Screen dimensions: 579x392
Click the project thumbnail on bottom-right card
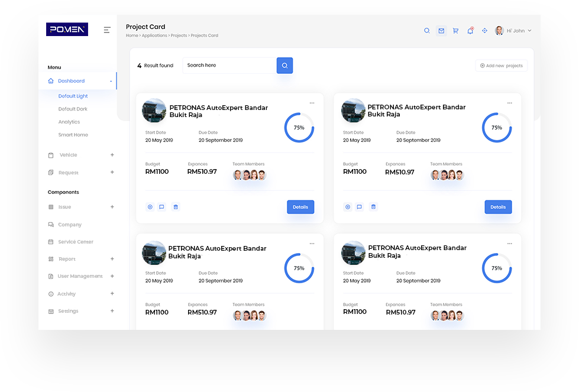click(x=353, y=253)
